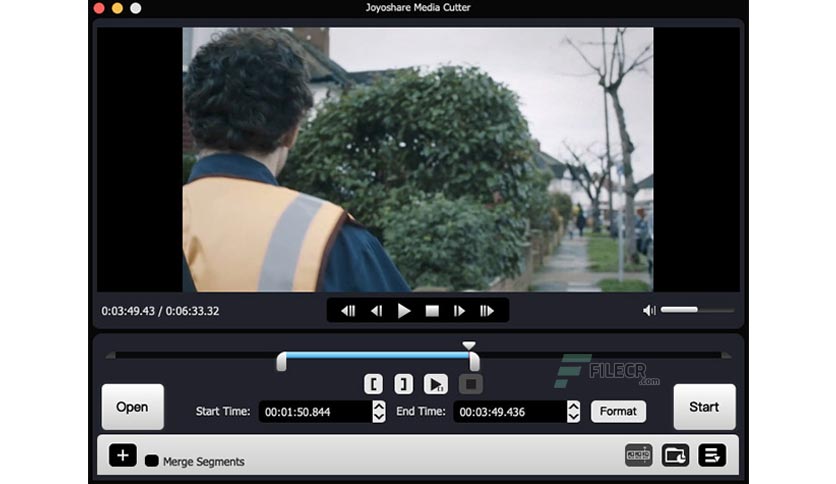The width and height of the screenshot is (836, 484).
Task: Increase Start Time with up arrow
Action: (379, 406)
